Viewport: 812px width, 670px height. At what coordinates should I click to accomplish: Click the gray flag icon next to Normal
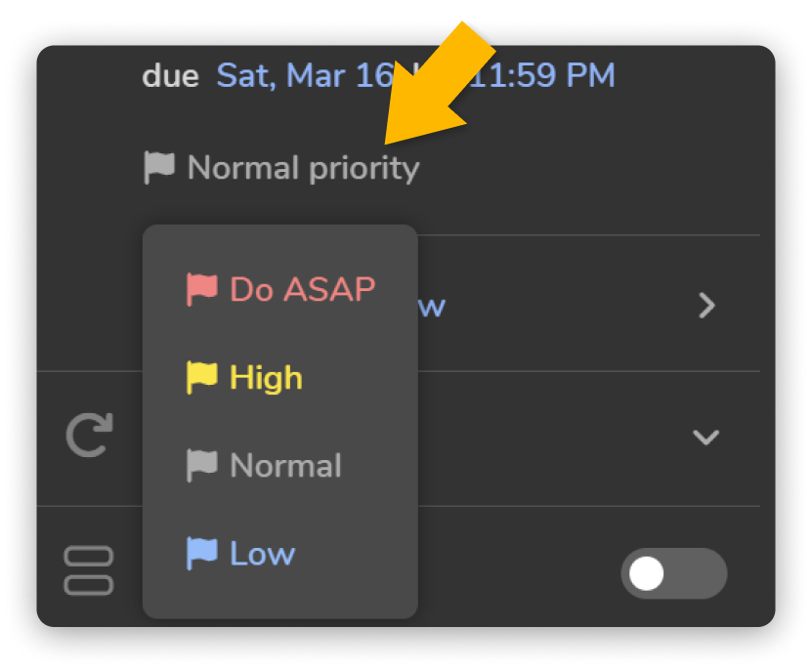coord(202,465)
